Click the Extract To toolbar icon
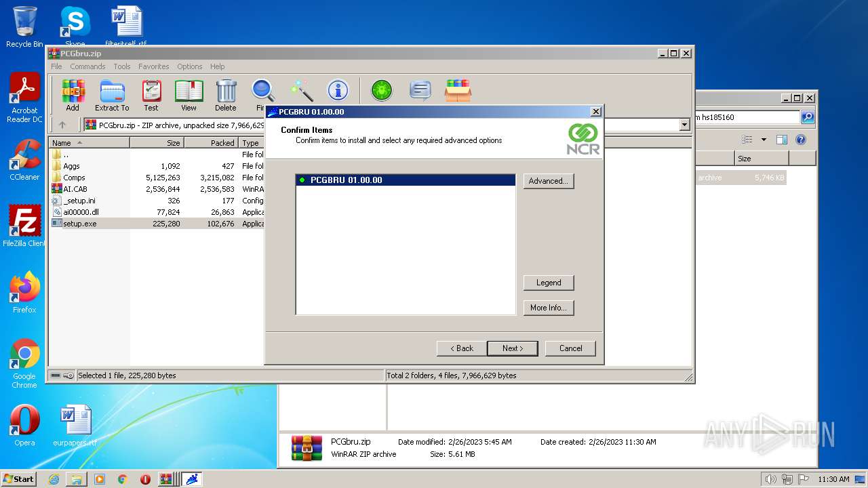The height and width of the screenshot is (488, 868). tap(112, 95)
